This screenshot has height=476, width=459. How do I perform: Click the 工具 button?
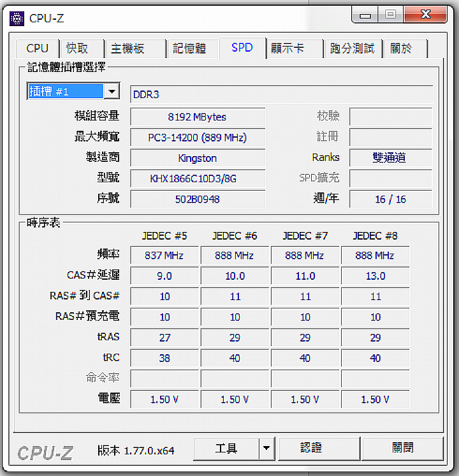pyautogui.click(x=226, y=449)
